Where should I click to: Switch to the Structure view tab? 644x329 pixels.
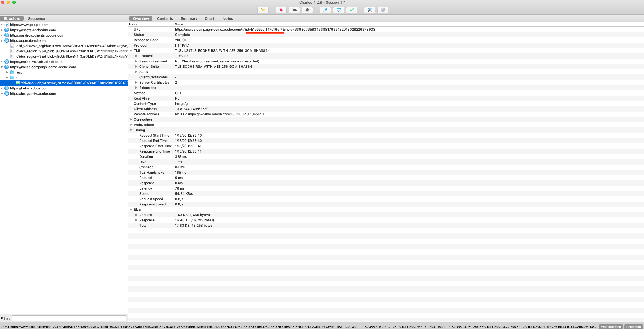tap(12, 18)
